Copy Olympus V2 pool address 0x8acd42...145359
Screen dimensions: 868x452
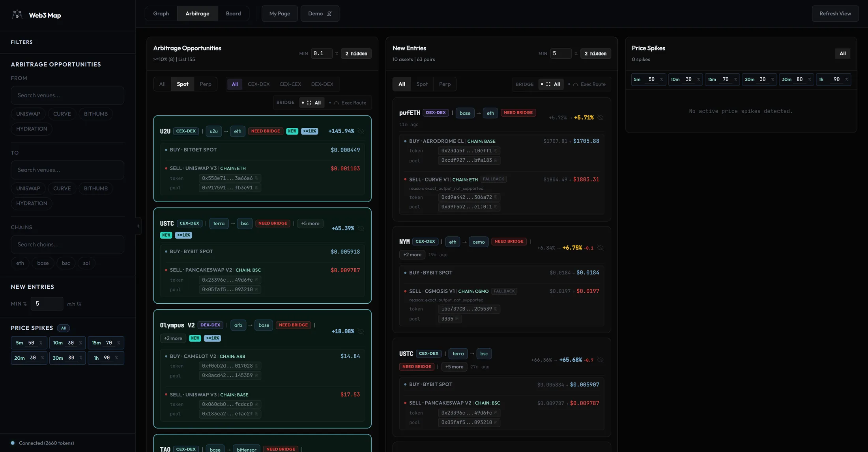tap(256, 375)
